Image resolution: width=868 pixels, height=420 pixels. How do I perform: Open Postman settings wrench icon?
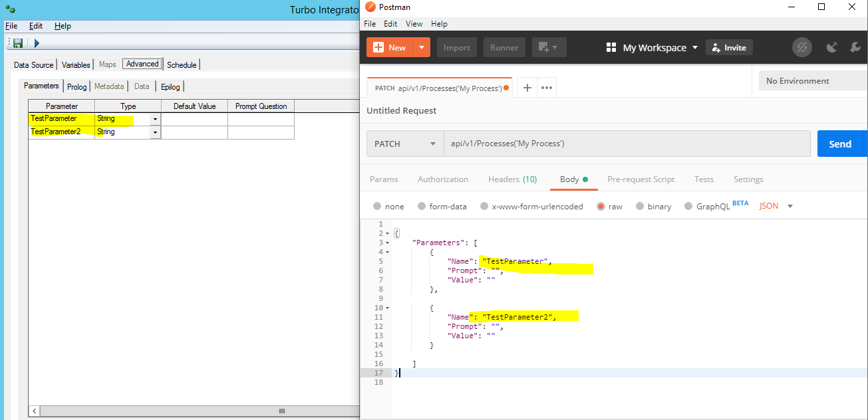(x=855, y=47)
